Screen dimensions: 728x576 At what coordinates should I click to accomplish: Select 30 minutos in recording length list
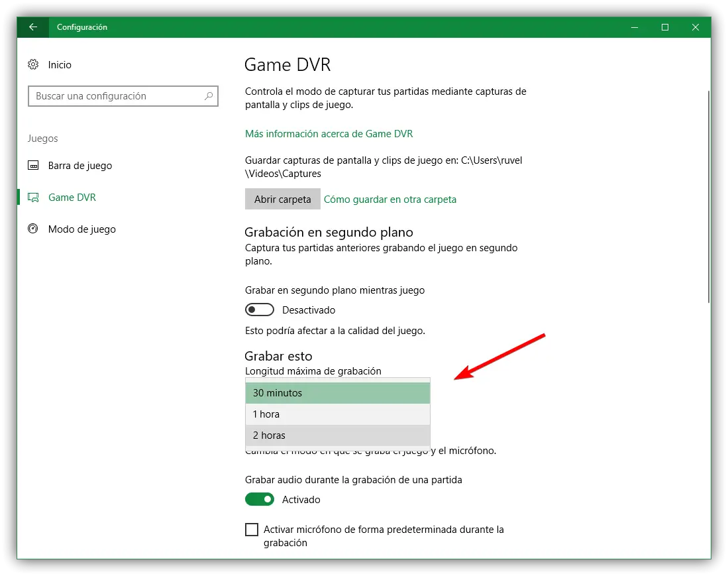338,393
